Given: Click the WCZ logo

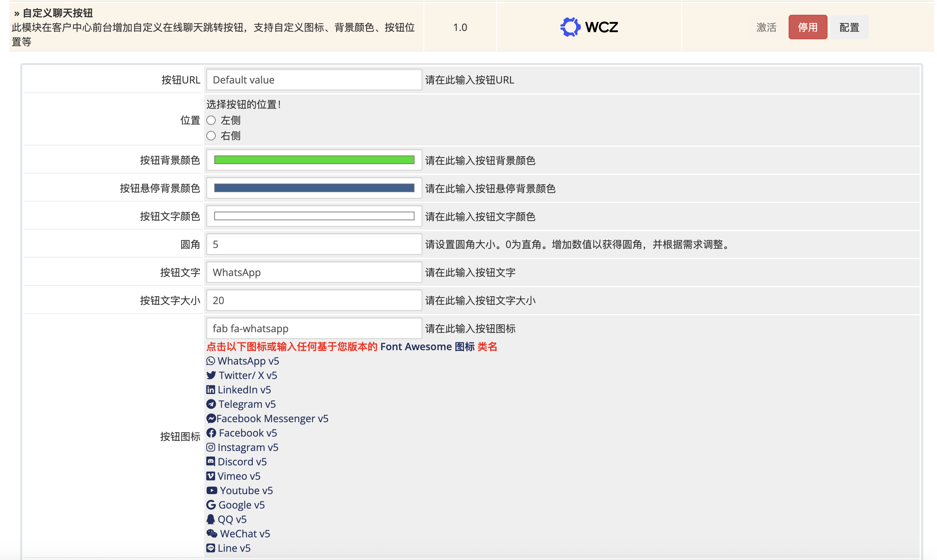Looking at the screenshot, I should click(x=589, y=27).
